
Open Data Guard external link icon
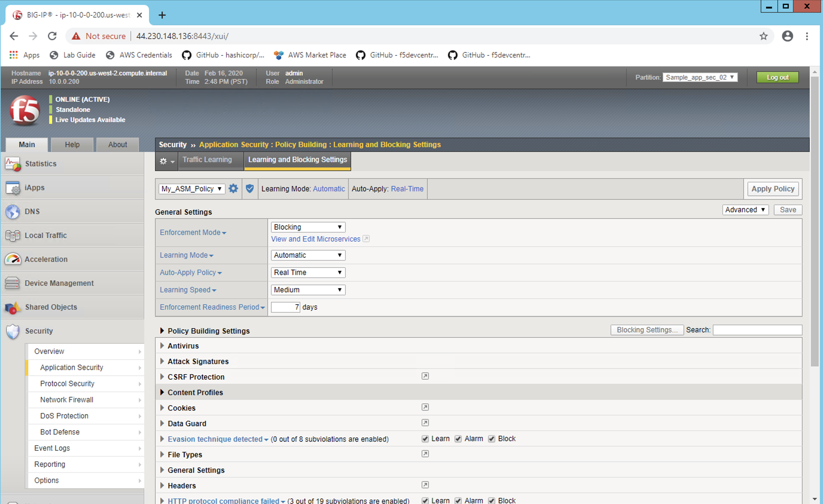[x=425, y=423]
